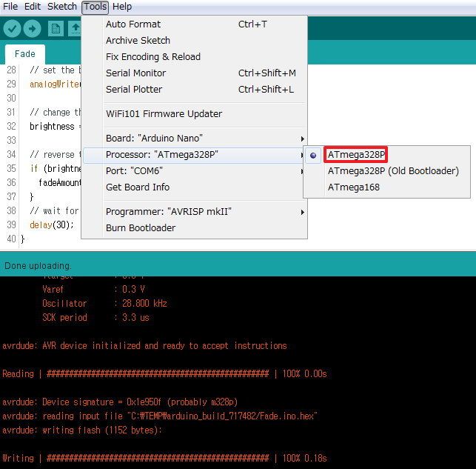Click the "Varef : 0.3 V" console line

(x=93, y=290)
